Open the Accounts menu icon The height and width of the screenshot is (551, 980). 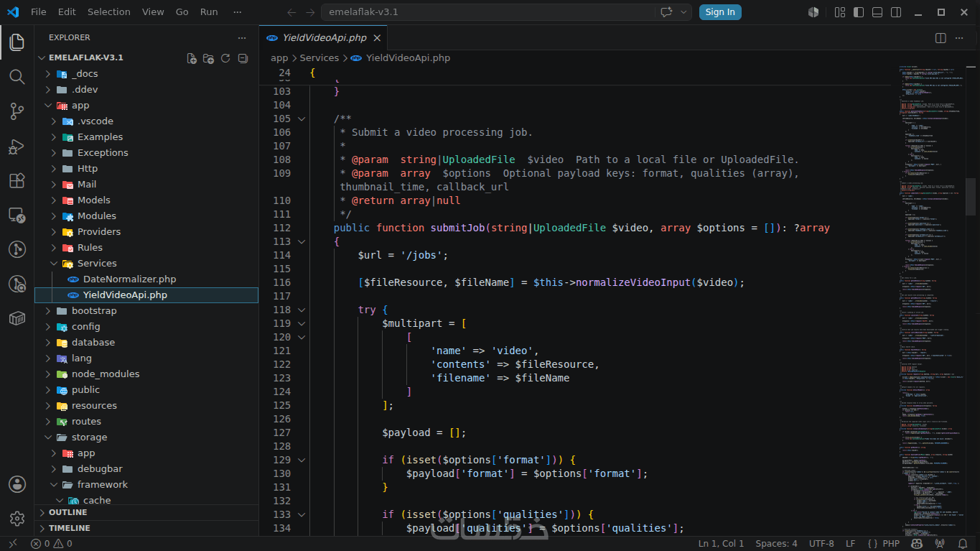pos(17,484)
